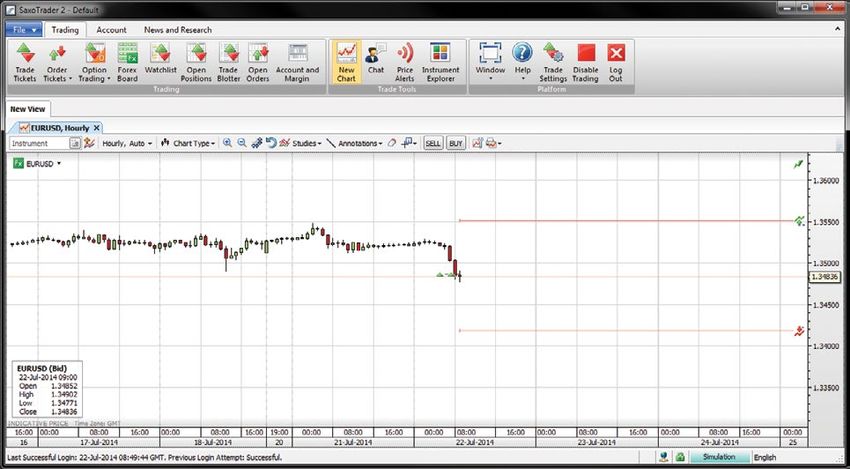This screenshot has height=469, width=850.
Task: Switch to the Account ribbon tab
Action: point(111,30)
